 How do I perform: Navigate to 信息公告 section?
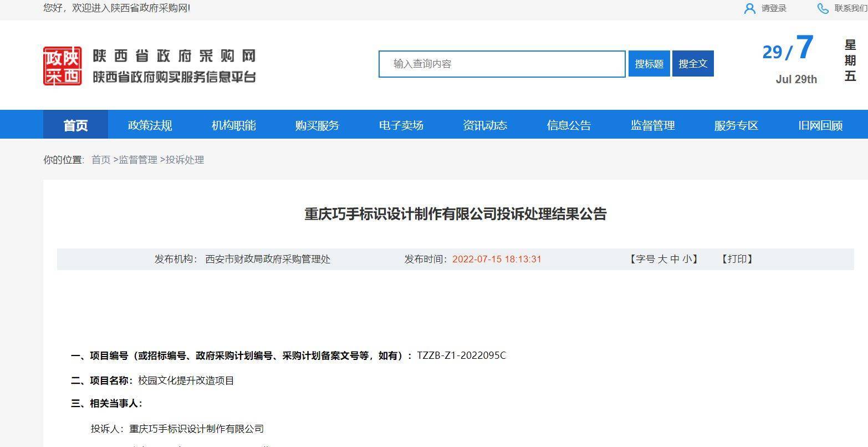coord(569,125)
